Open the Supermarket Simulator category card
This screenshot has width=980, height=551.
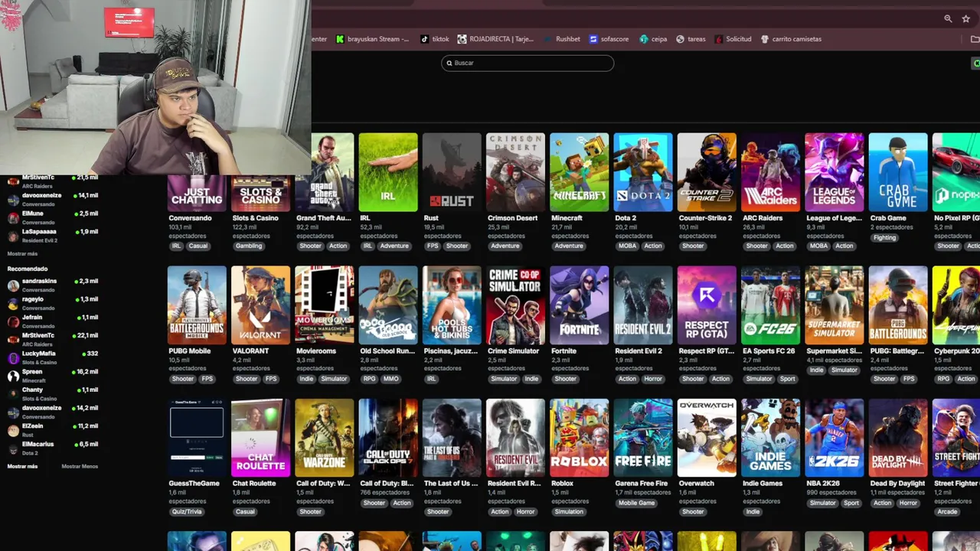click(x=835, y=305)
